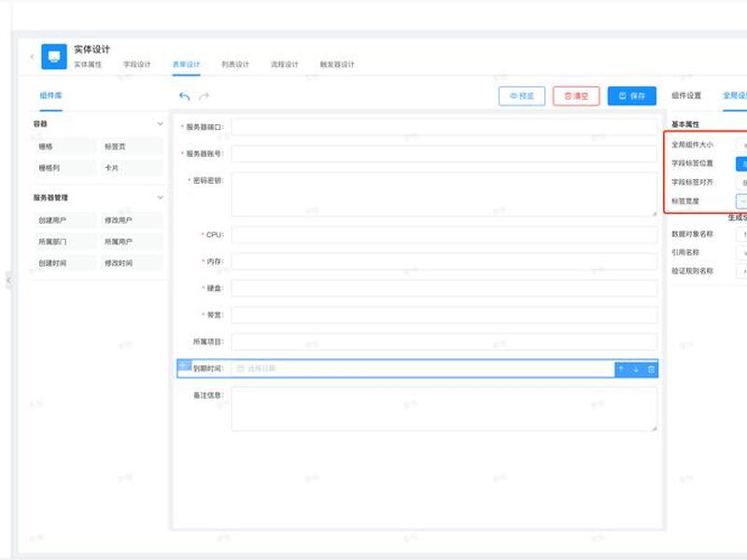Move the 到期时间 field up
This screenshot has width=747, height=560.
[x=621, y=369]
